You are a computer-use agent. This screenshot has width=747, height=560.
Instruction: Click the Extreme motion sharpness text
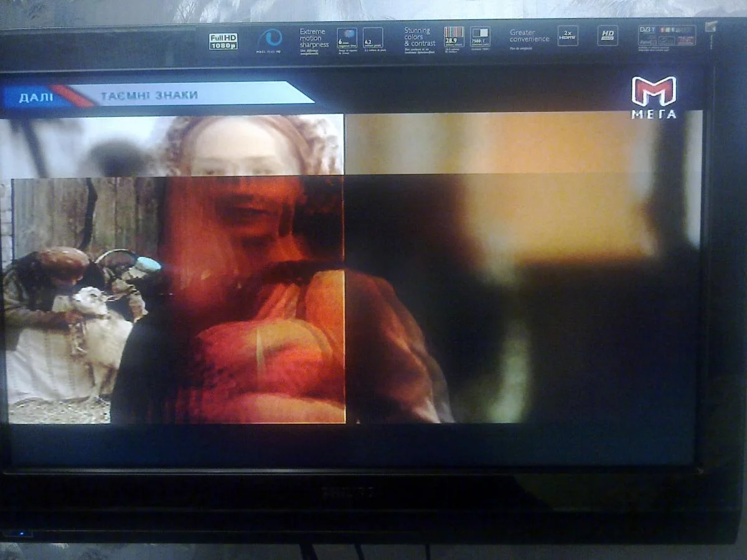[314, 38]
